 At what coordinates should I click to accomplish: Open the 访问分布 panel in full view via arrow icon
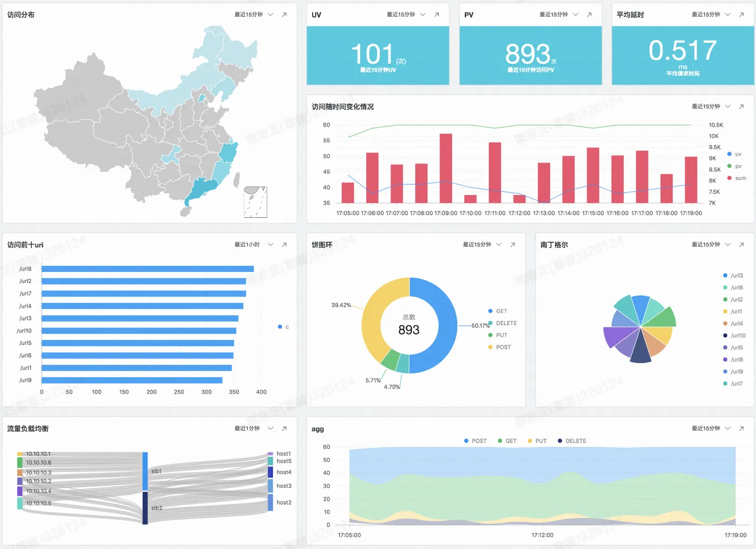(284, 15)
